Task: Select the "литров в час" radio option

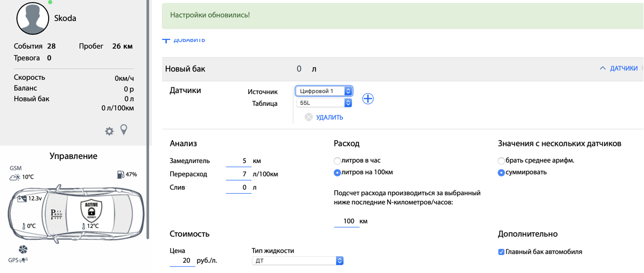Action: (x=337, y=161)
